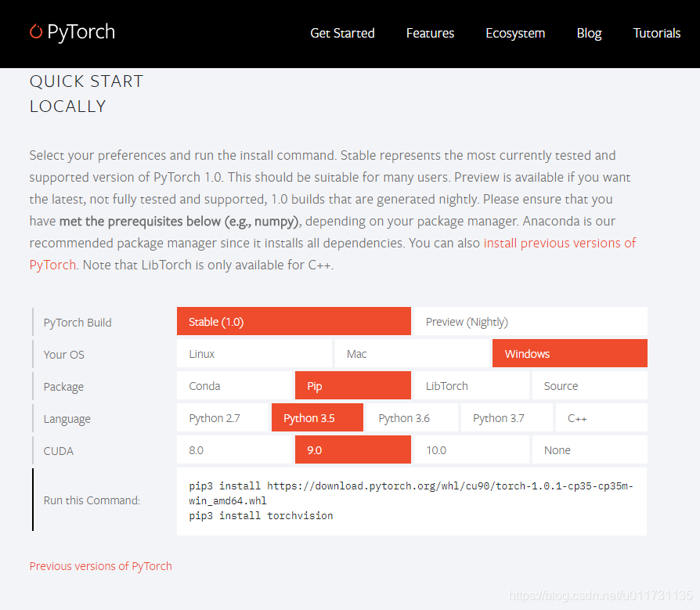Image resolution: width=700 pixels, height=610 pixels.
Task: Choose Linux as your OS
Action: 254,353
